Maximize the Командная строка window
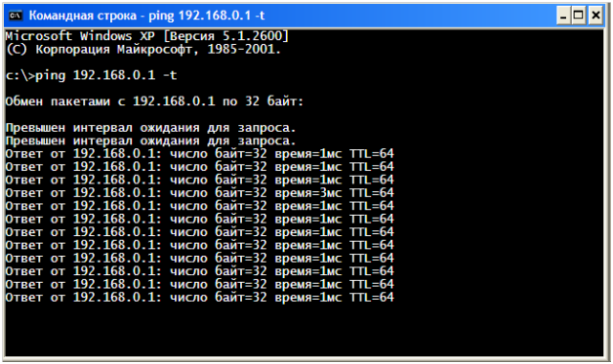 (x=579, y=16)
